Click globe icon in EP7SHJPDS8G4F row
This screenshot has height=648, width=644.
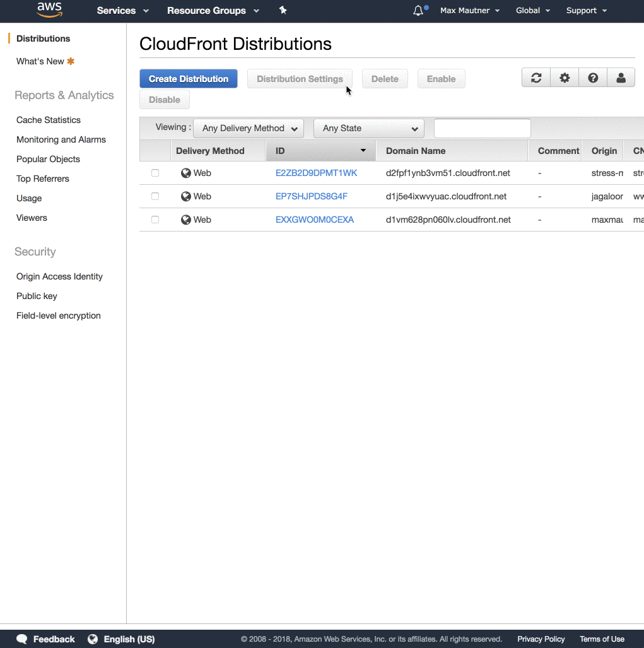click(186, 196)
